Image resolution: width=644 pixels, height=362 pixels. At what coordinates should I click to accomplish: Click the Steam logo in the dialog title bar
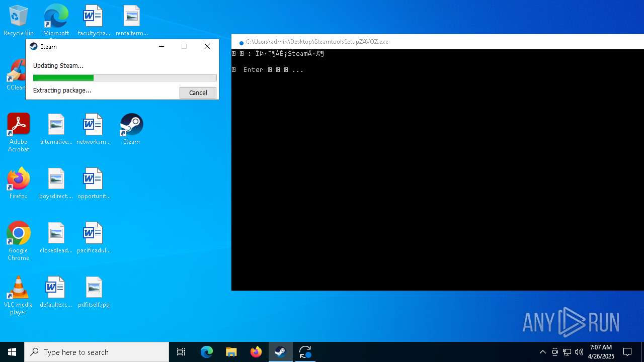point(34,46)
